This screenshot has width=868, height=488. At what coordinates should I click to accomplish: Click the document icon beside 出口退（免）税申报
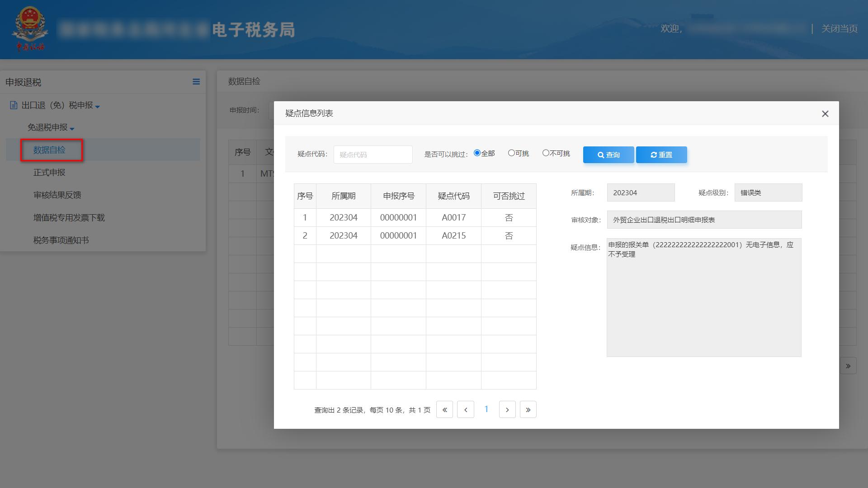pyautogui.click(x=14, y=105)
